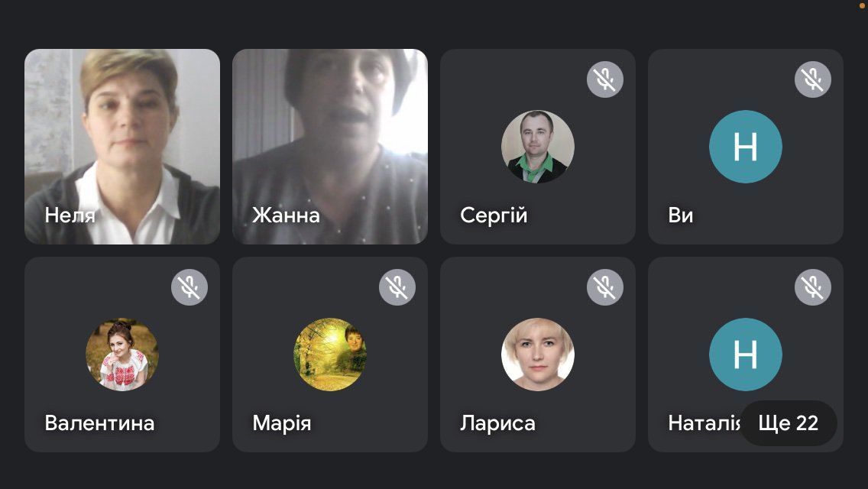Click Лариса's round profile photo
Image resolution: width=868 pixels, height=489 pixels.
537,355
